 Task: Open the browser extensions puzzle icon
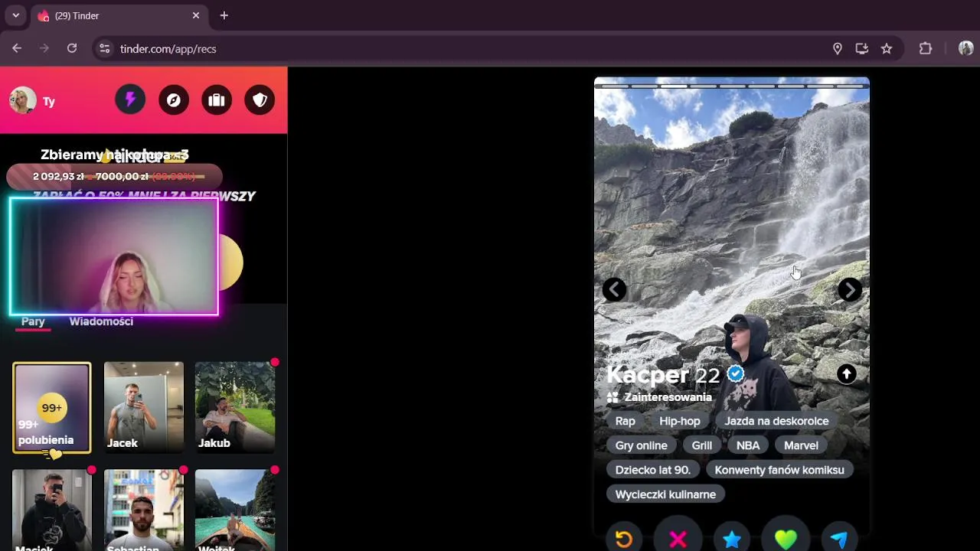click(926, 48)
